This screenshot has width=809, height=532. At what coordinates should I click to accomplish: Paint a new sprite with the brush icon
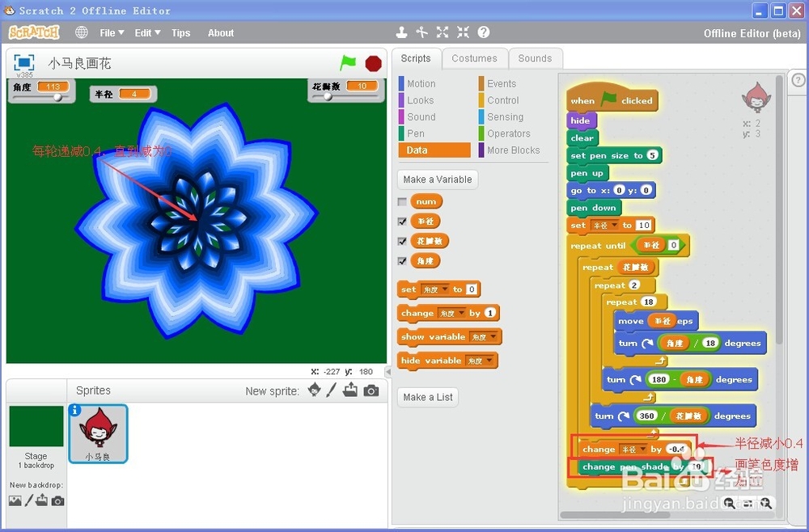pyautogui.click(x=332, y=390)
